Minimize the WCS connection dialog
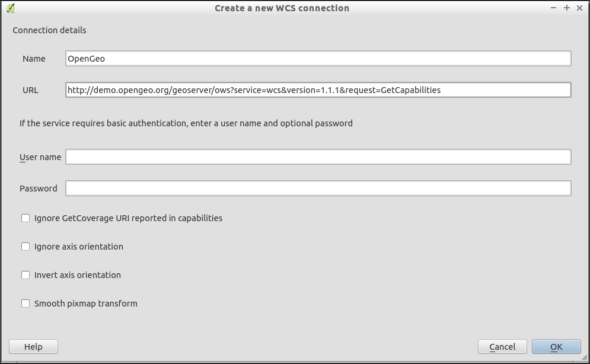The width and height of the screenshot is (590, 364). click(554, 8)
